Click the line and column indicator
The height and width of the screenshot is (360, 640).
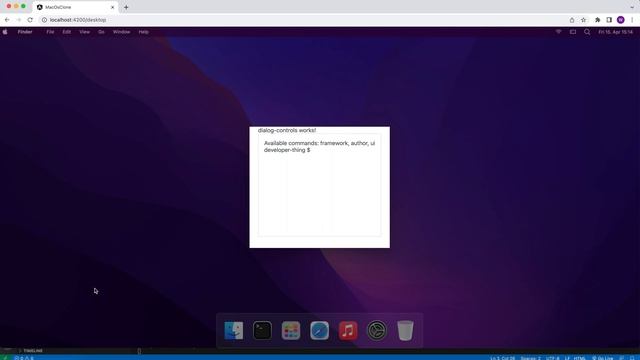click(502, 358)
